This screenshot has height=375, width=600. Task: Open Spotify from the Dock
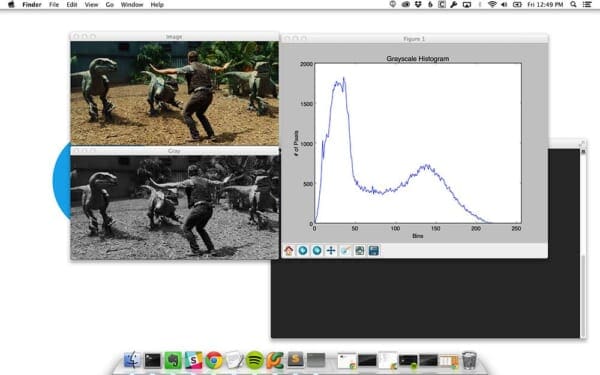254,360
